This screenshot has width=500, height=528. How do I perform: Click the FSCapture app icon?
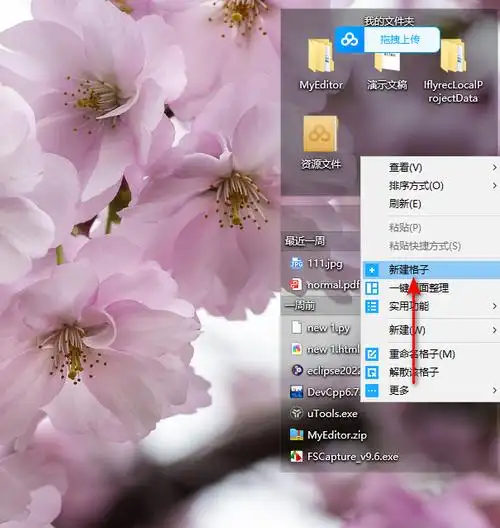(296, 457)
